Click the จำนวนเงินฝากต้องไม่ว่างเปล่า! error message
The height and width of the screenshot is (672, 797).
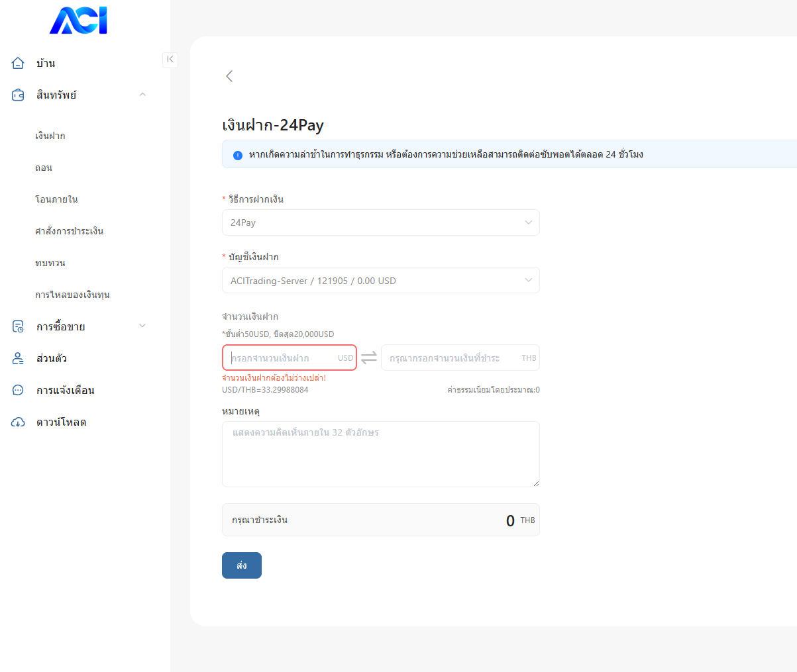point(274,378)
